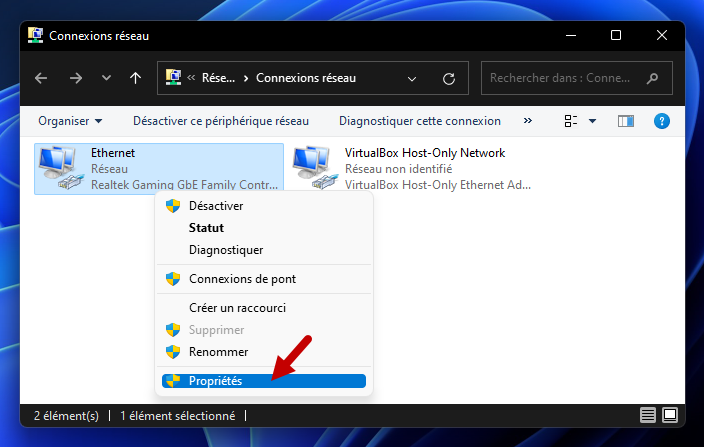Click the Connexions réseau breadcrumb segment
Image resolution: width=704 pixels, height=447 pixels.
(306, 78)
